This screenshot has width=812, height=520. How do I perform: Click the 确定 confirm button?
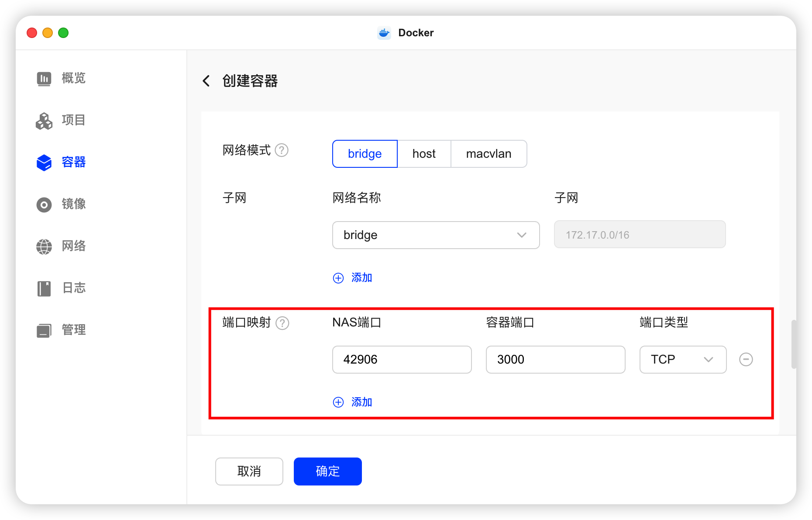click(x=328, y=471)
